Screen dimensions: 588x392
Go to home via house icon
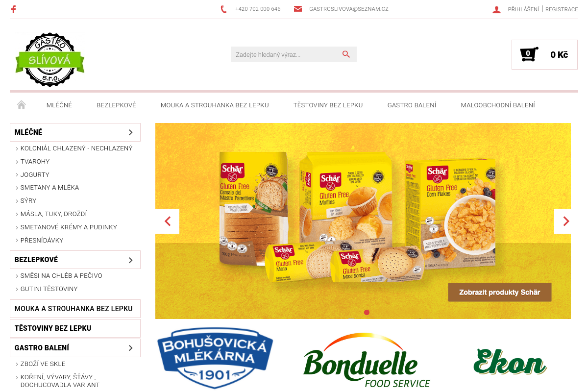tap(21, 105)
